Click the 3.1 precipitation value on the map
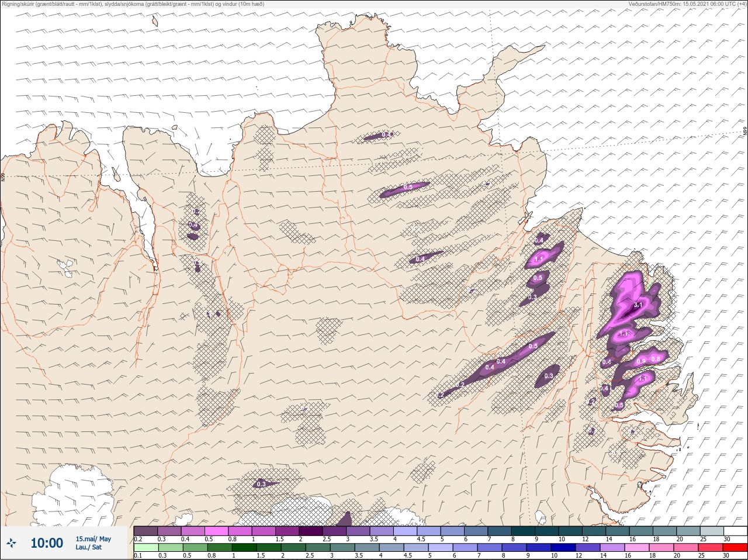Image resolution: width=748 pixels, height=560 pixels. [638, 305]
